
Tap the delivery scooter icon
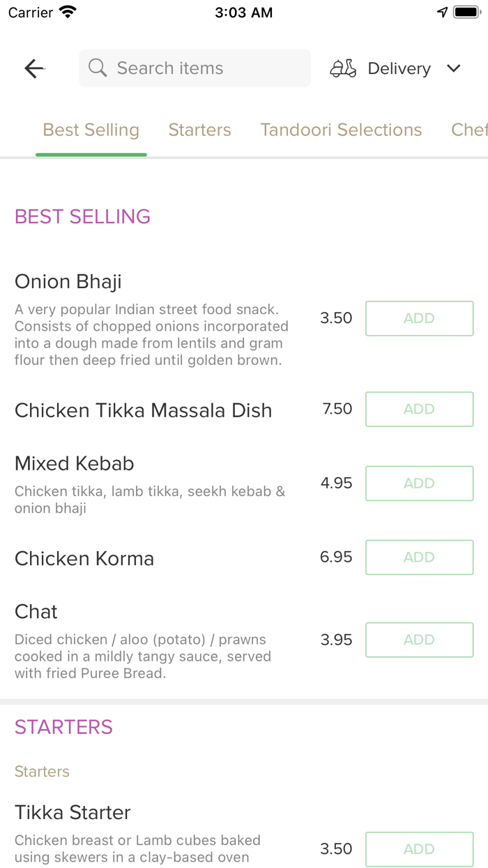(x=342, y=68)
